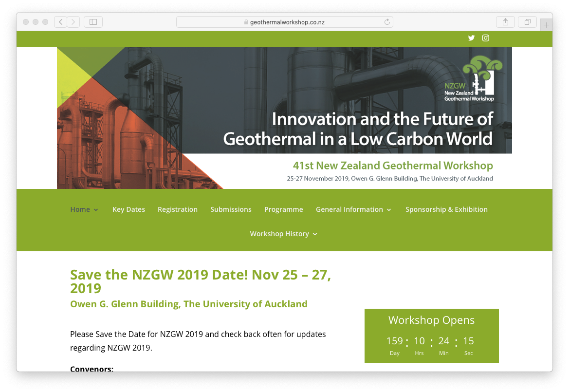The width and height of the screenshot is (569, 392).
Task: Go forward with Safari's forward arrow
Action: click(73, 22)
